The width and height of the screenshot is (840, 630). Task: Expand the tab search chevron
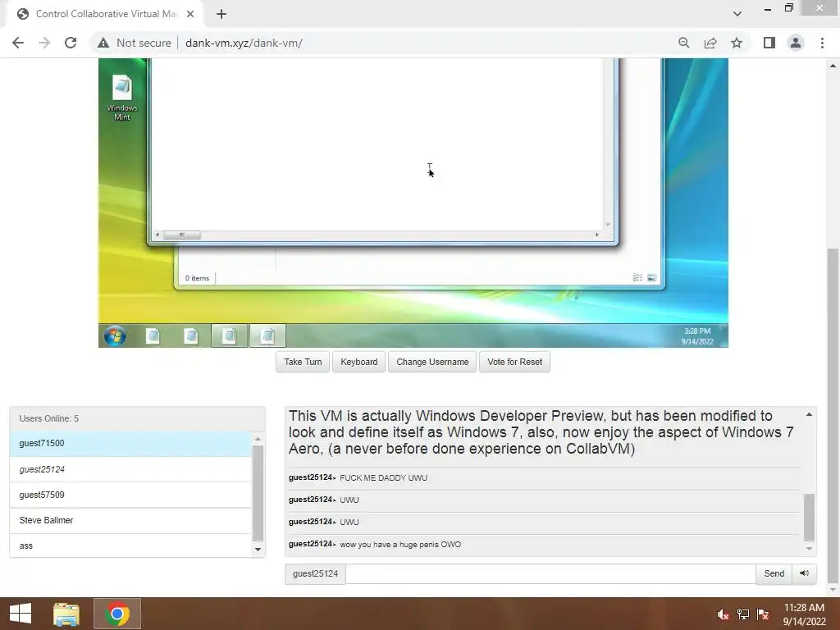coord(737,14)
